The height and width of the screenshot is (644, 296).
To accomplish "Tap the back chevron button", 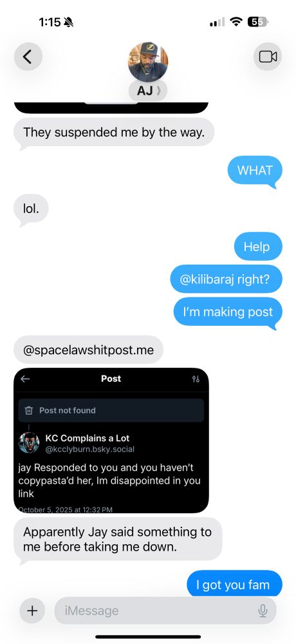I will coord(28,57).
